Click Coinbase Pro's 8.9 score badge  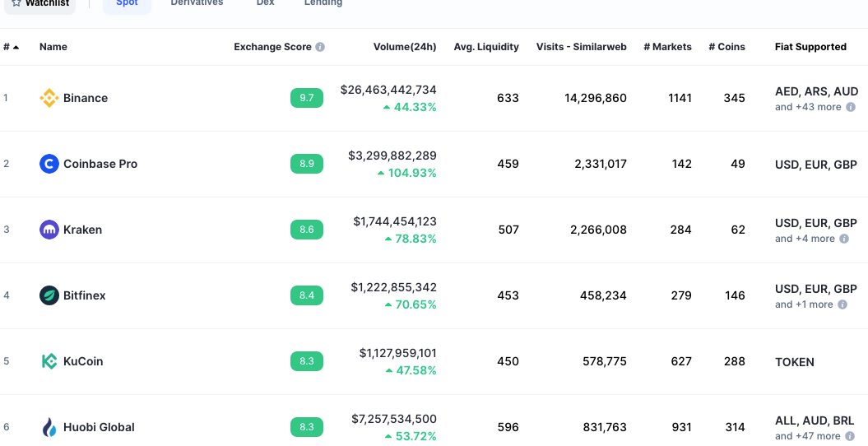point(307,164)
